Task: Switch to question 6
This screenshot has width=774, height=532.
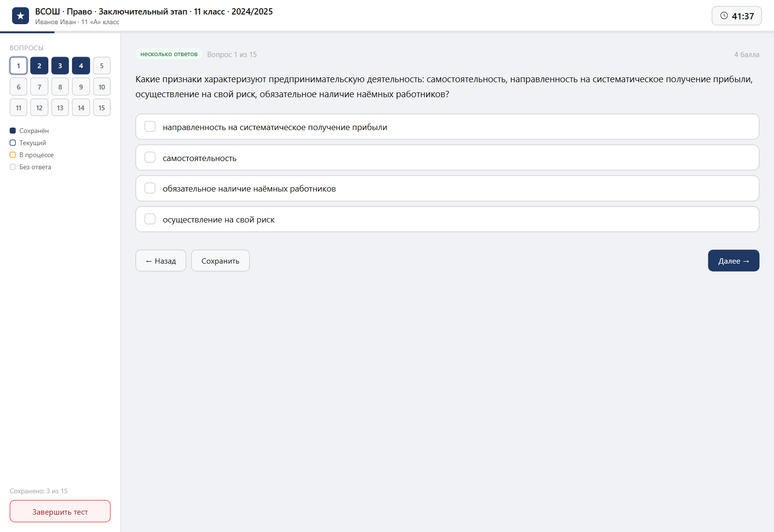Action: (x=18, y=87)
